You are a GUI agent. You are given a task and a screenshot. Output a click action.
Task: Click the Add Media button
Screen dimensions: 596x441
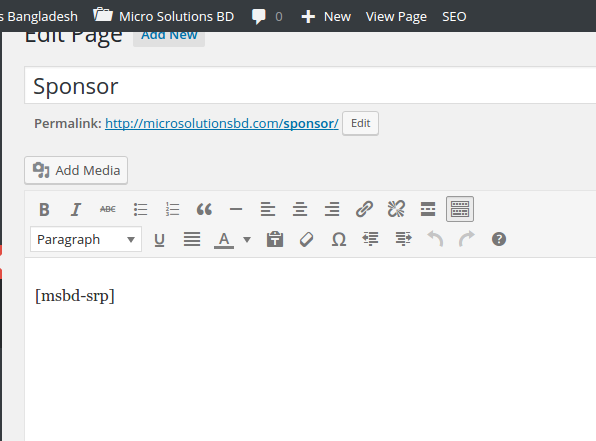coord(76,170)
